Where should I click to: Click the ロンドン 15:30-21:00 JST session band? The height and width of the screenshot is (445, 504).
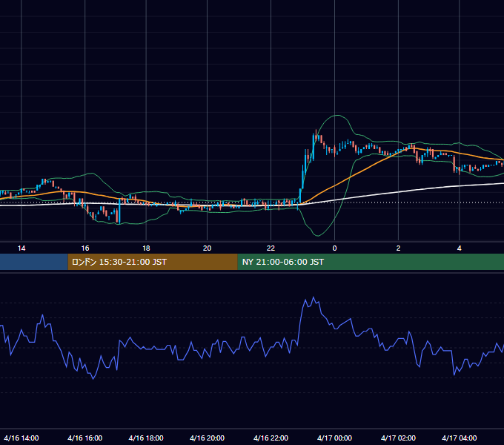coord(153,262)
